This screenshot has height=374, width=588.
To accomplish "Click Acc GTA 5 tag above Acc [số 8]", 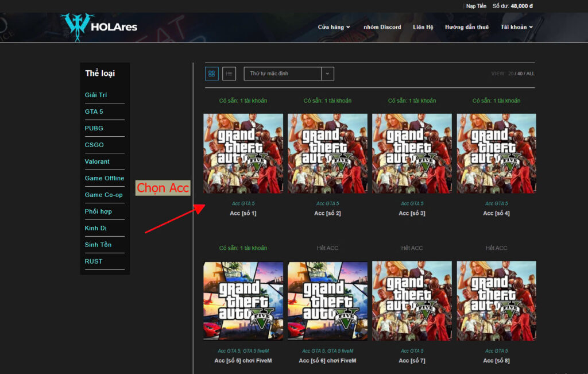I will click(497, 351).
